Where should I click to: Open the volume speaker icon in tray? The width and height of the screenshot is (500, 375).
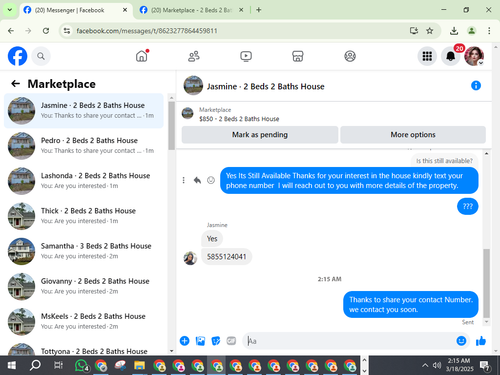coord(437,365)
